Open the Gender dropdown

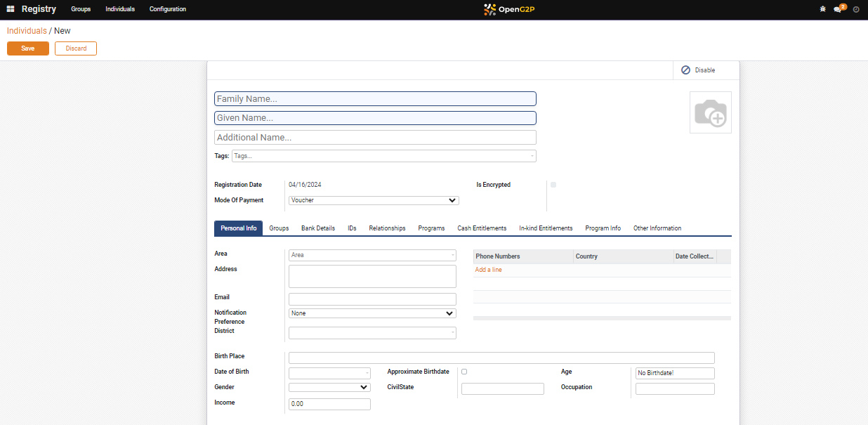pos(329,387)
